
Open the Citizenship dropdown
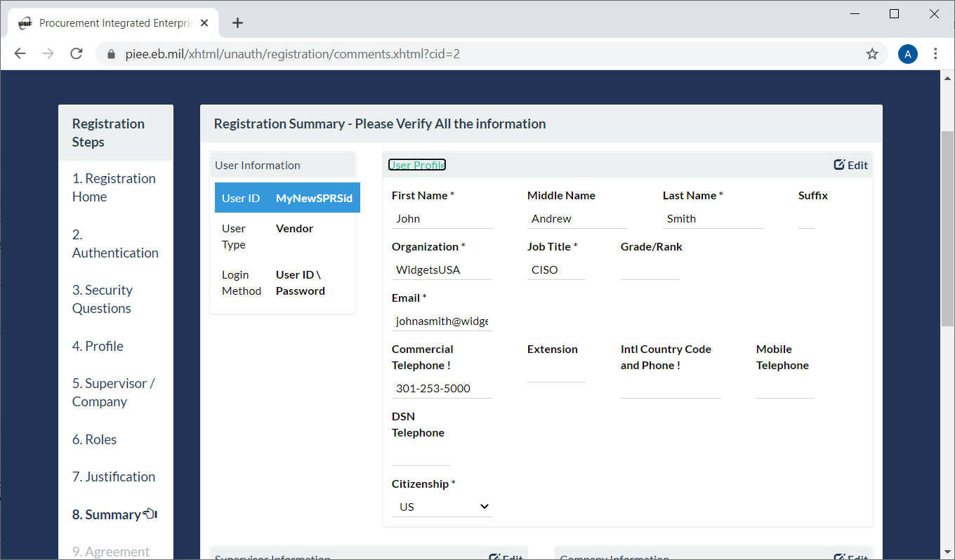(442, 506)
